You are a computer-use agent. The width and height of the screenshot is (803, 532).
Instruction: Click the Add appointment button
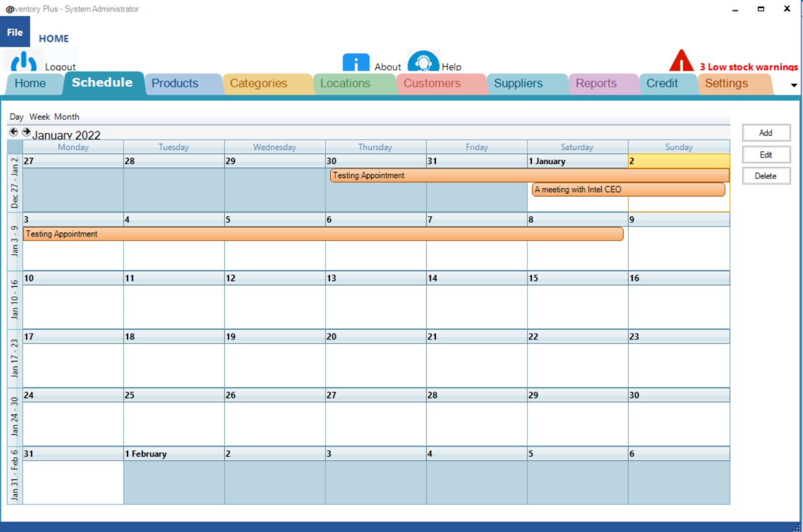point(766,133)
